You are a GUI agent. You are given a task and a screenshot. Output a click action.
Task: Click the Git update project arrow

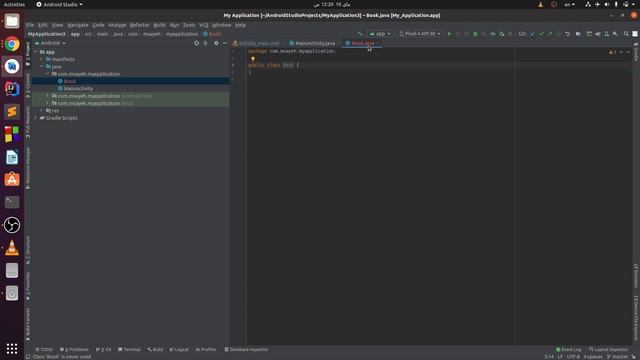[532, 34]
